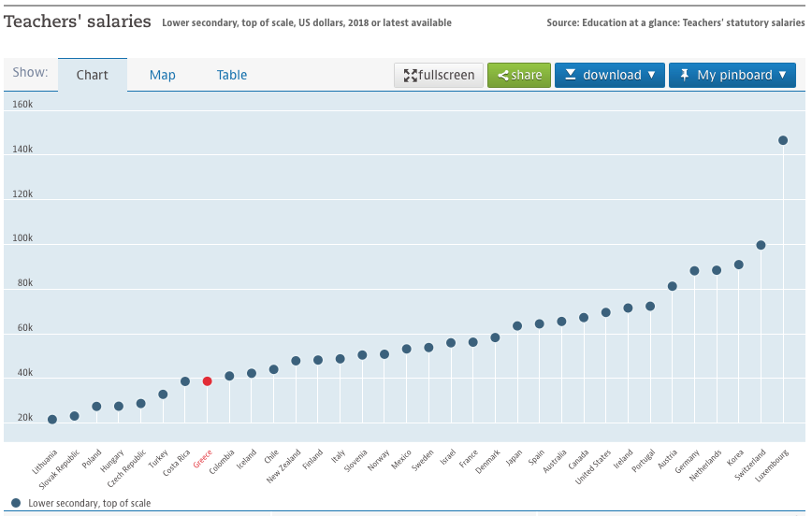Expand the My pinboard dropdown

point(732,75)
